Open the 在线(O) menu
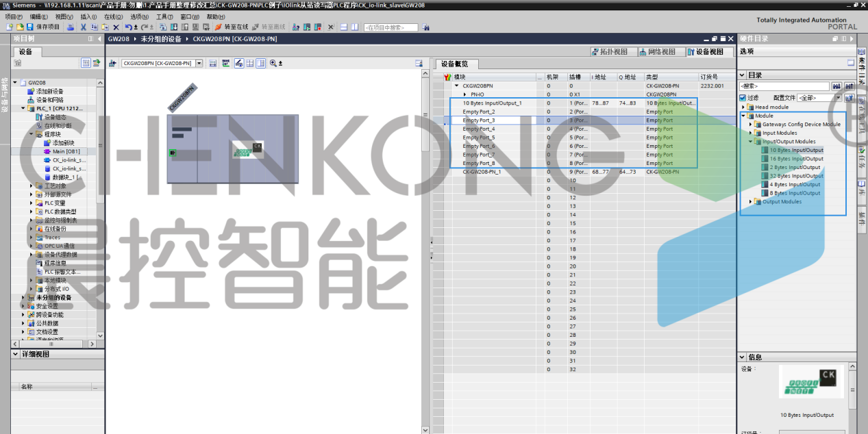 [113, 16]
